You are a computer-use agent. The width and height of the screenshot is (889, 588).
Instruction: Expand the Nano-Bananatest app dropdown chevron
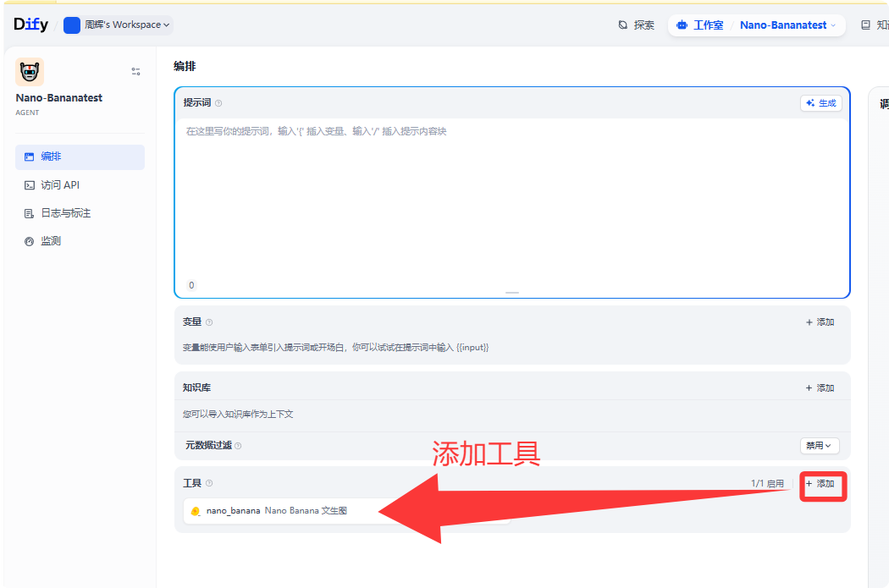[x=833, y=25]
